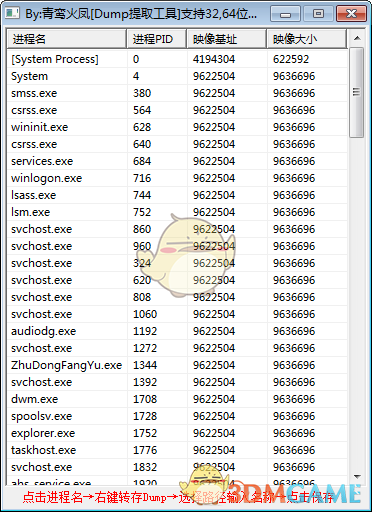Select csrss.exe with PID 640
372x512 pixels.
point(177,144)
